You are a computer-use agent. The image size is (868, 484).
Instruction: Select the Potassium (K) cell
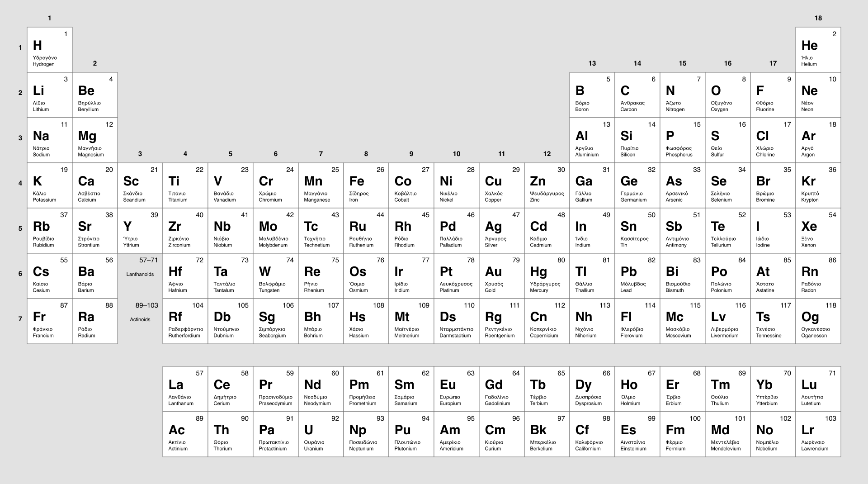(x=50, y=185)
